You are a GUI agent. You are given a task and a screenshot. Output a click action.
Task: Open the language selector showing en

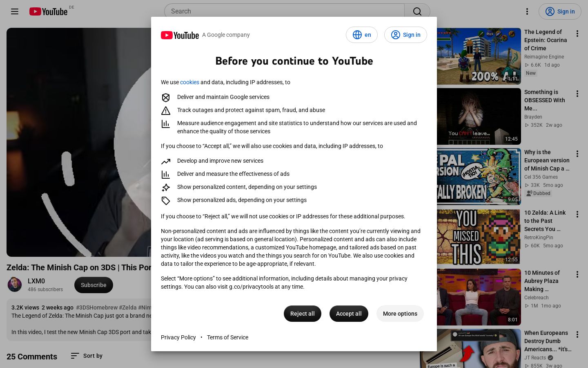[362, 35]
